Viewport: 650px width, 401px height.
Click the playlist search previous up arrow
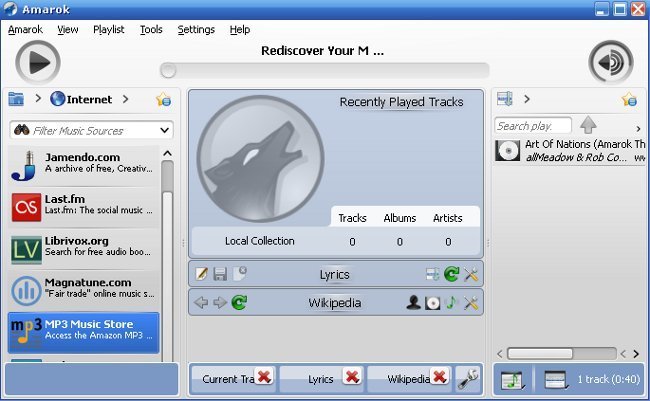pyautogui.click(x=588, y=125)
